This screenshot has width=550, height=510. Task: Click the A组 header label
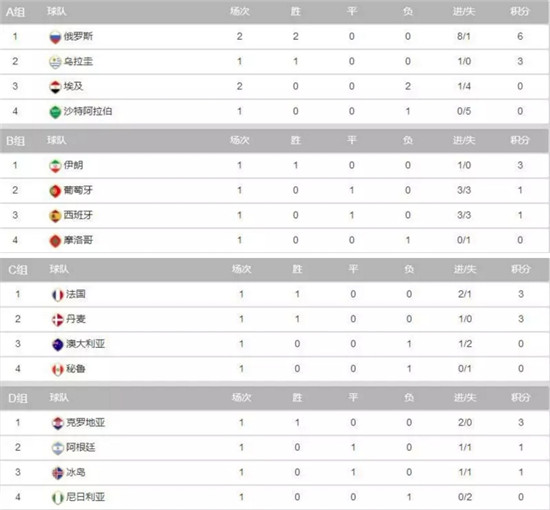tap(15, 12)
